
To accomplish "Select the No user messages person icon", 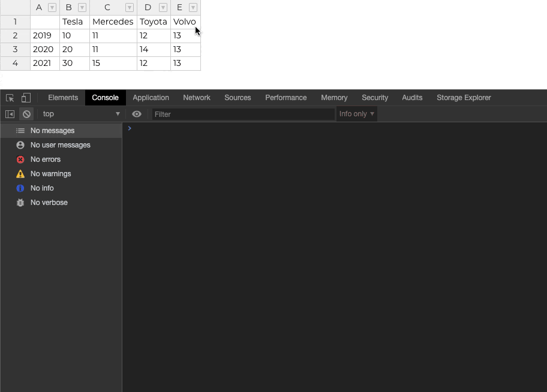I will coord(20,145).
